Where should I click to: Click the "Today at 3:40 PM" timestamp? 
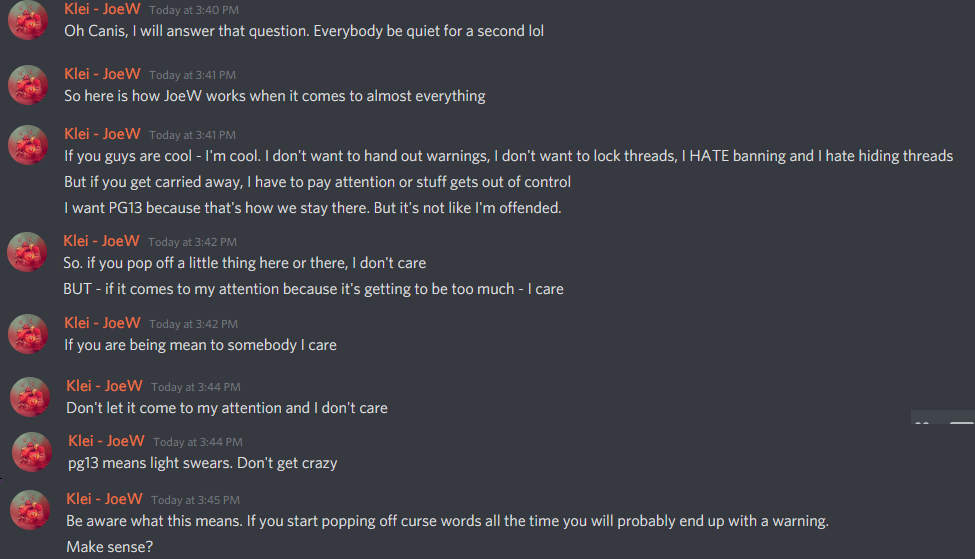(193, 10)
